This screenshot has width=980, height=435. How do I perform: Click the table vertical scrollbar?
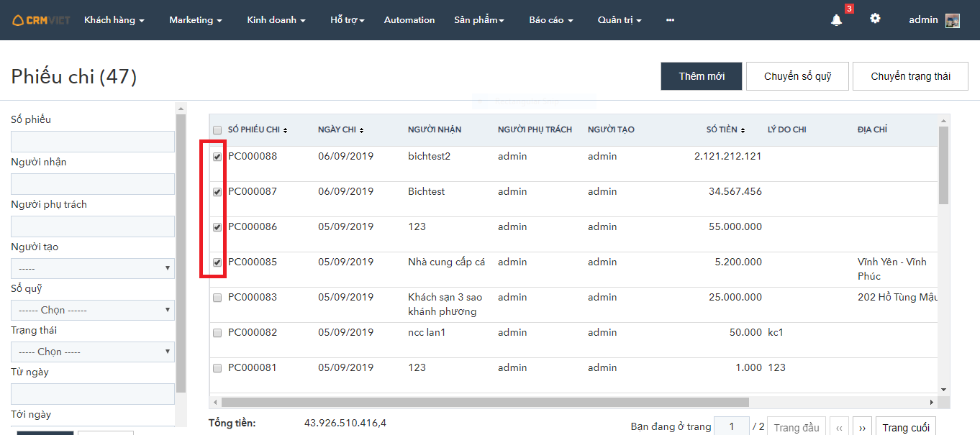point(944,165)
